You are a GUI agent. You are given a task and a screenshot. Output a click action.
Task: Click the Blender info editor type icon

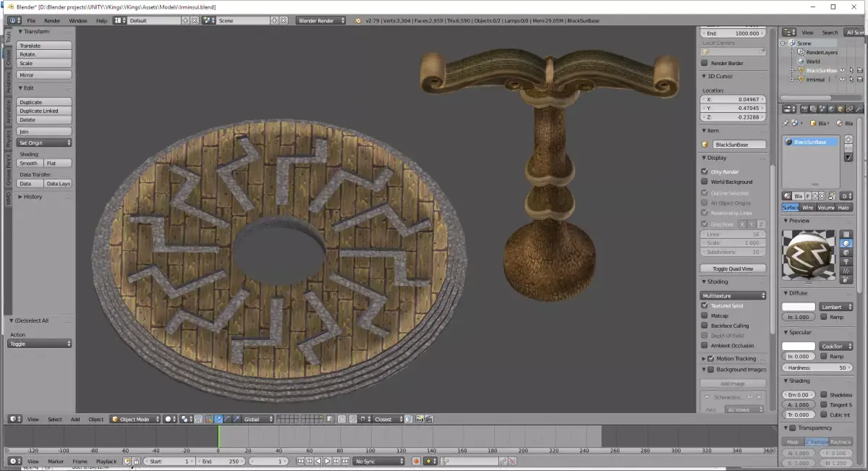coord(14,20)
